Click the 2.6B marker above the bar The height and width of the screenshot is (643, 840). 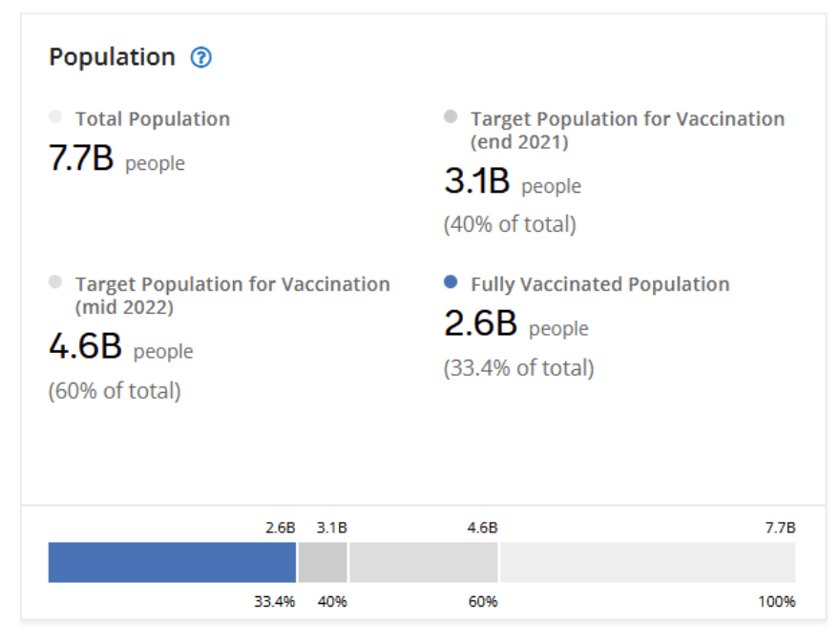point(280,528)
